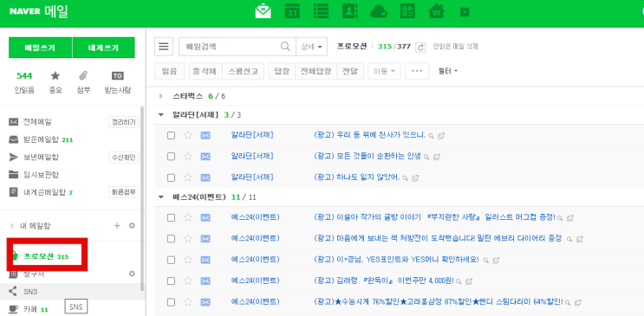
Task: Open settings gear beside 청구서
Action: coord(132,274)
